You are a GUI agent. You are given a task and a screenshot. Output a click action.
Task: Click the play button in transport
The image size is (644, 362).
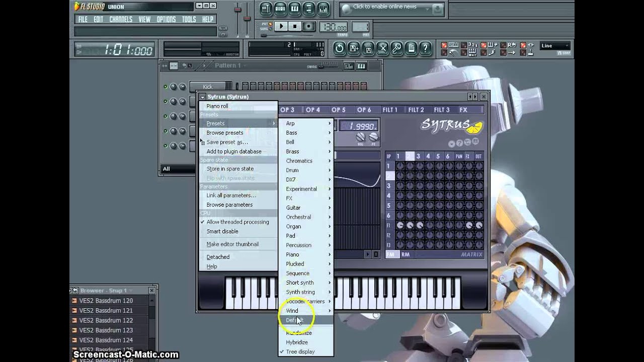[282, 27]
